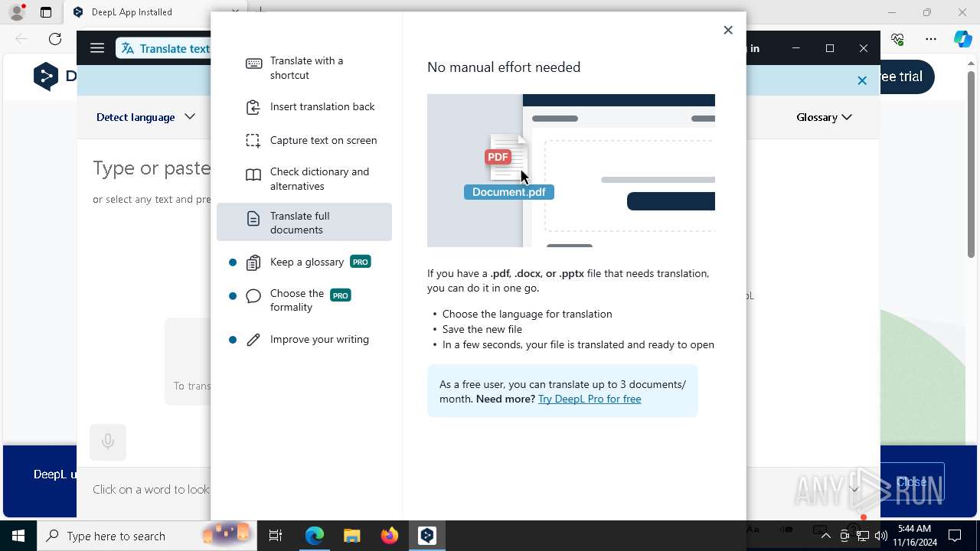Select Translate with a shortcut item

click(x=304, y=68)
